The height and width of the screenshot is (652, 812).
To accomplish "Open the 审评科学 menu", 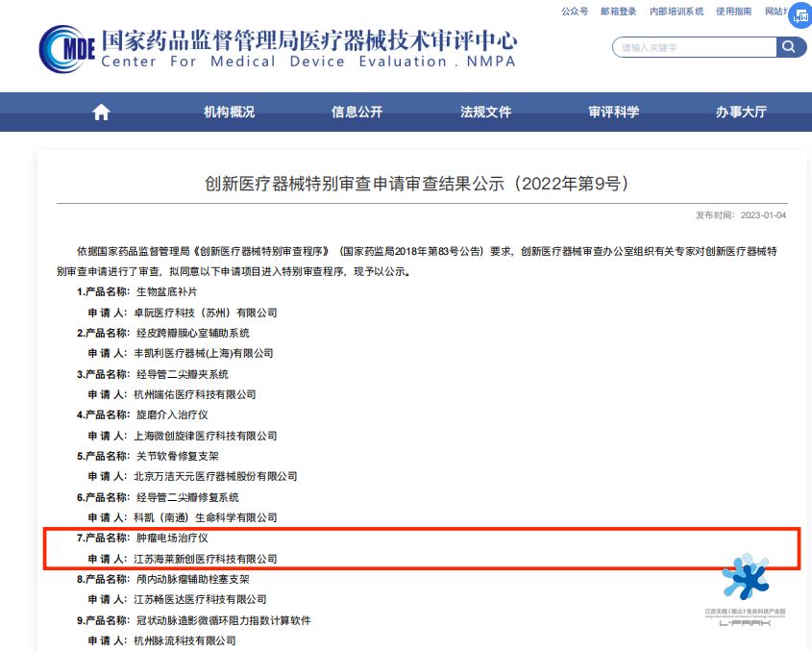I will pyautogui.click(x=613, y=113).
